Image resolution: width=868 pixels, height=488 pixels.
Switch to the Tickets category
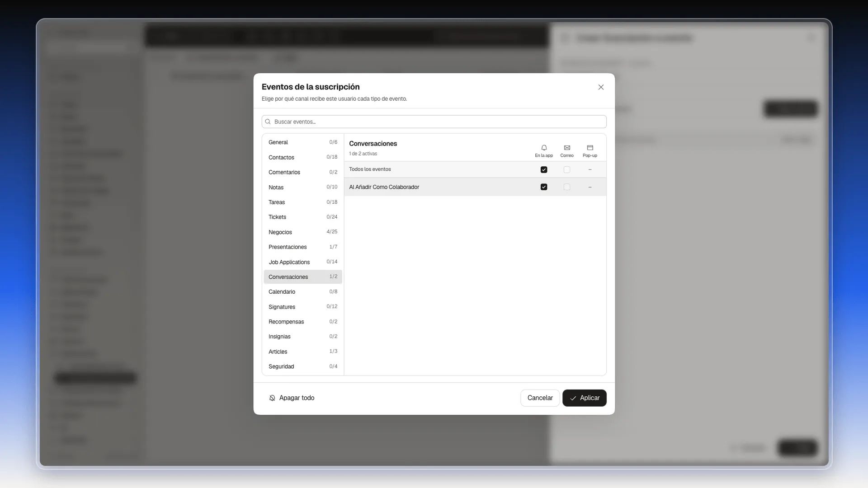[x=303, y=217]
